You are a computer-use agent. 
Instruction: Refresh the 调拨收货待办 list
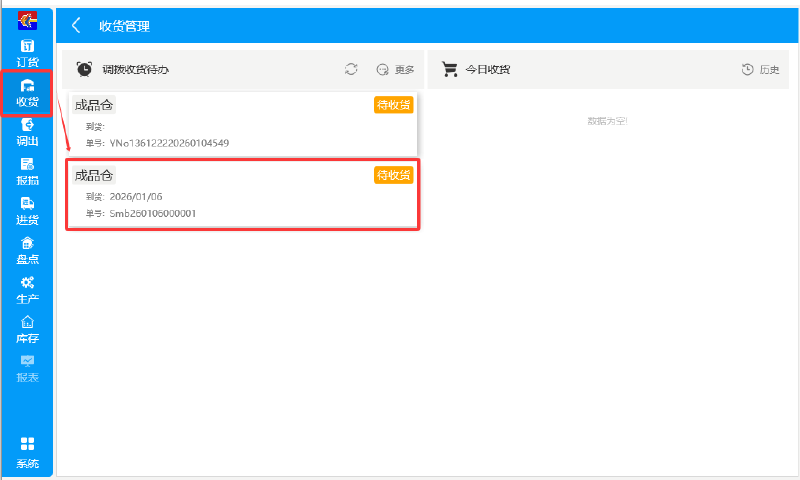[351, 69]
